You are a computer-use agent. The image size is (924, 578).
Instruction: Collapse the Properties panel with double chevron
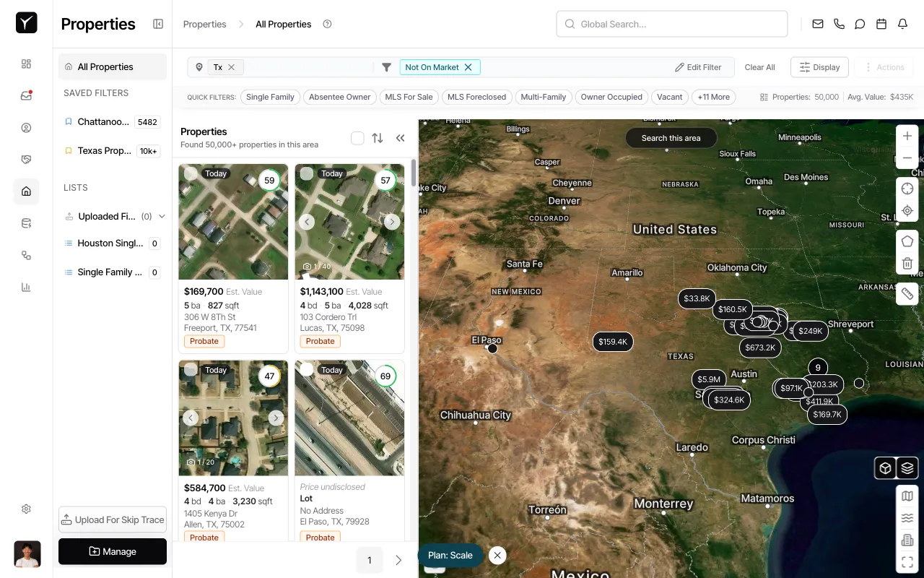pos(401,137)
